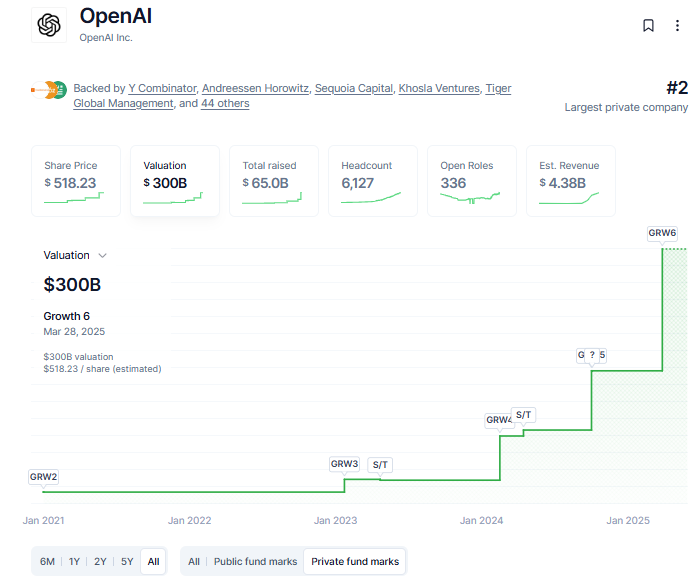Viewport: 699px width, 580px height.
Task: Bookmark the OpenAI company page
Action: pyautogui.click(x=648, y=25)
